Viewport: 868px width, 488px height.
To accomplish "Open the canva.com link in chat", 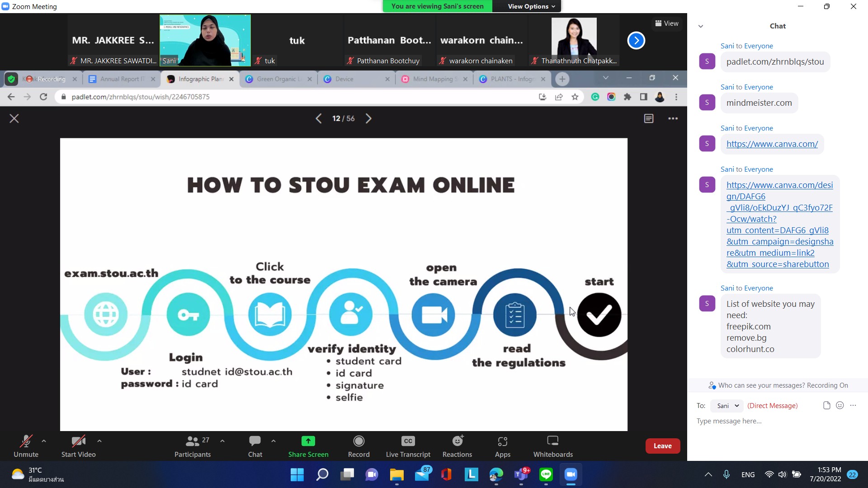I will pos(772,144).
